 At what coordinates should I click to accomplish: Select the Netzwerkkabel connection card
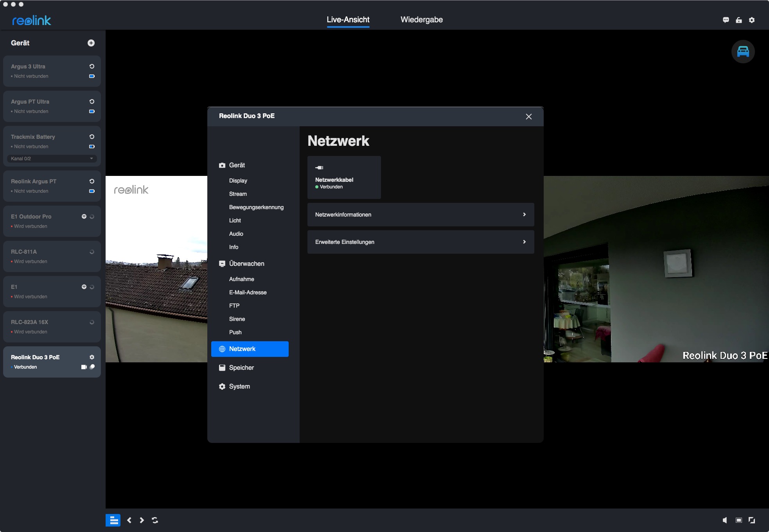(x=344, y=177)
